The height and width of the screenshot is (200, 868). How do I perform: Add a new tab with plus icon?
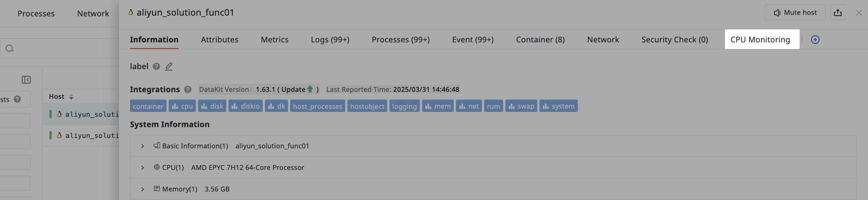click(815, 40)
